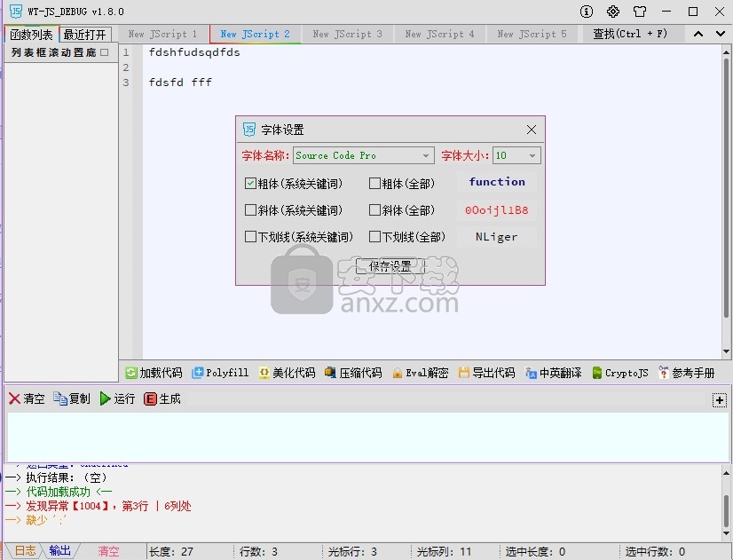Switch to the 输出 output tab
This screenshot has width=733, height=560.
[x=59, y=550]
